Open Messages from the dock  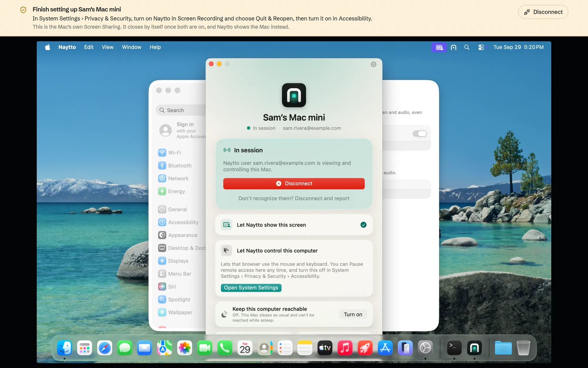pyautogui.click(x=125, y=348)
